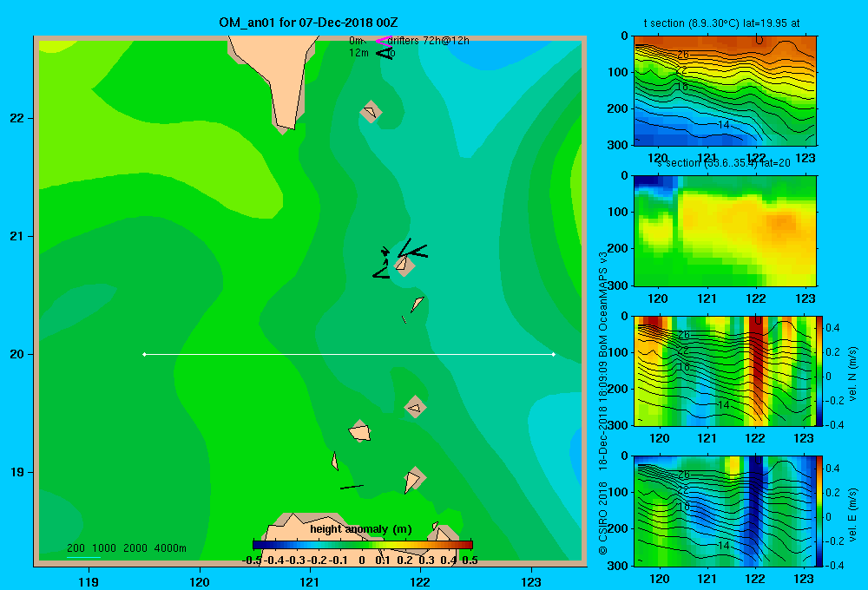Click longitude label 120 below main map
This screenshot has height=590, width=868.
pos(200,581)
